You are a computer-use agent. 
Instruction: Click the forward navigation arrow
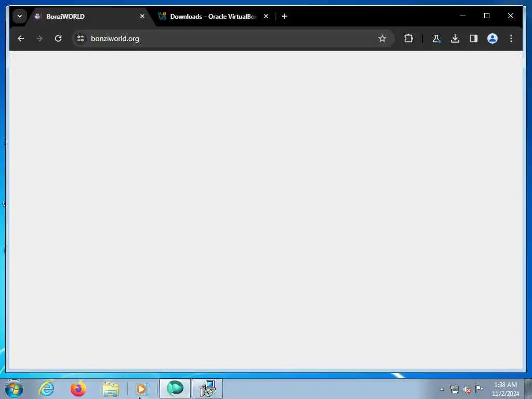point(39,38)
